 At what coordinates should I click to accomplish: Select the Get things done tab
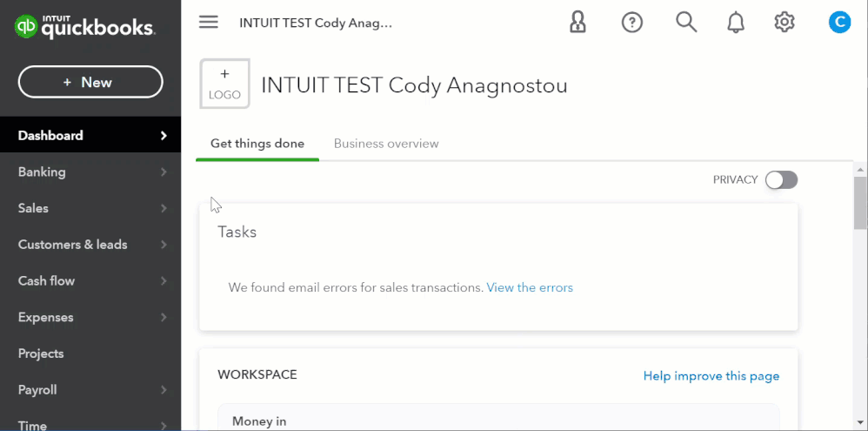coord(257,144)
